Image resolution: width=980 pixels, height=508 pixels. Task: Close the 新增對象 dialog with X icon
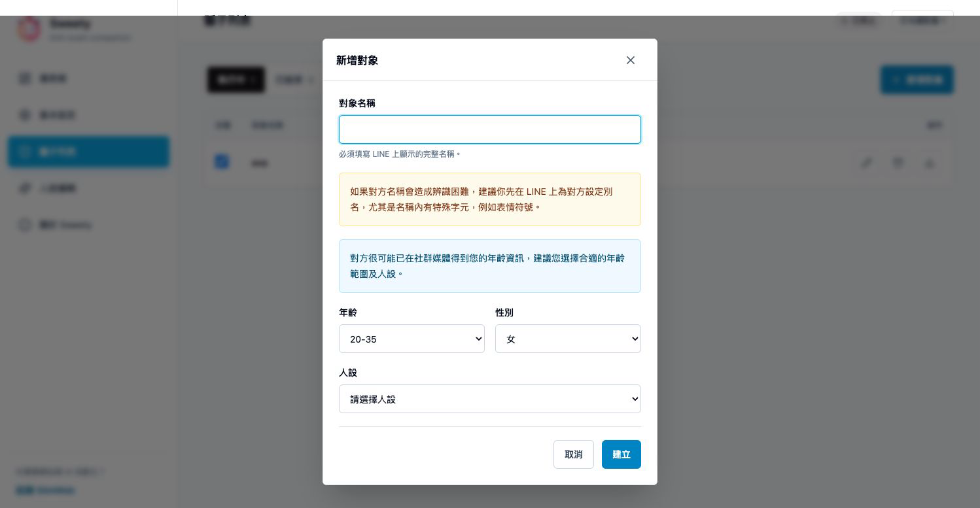point(631,60)
